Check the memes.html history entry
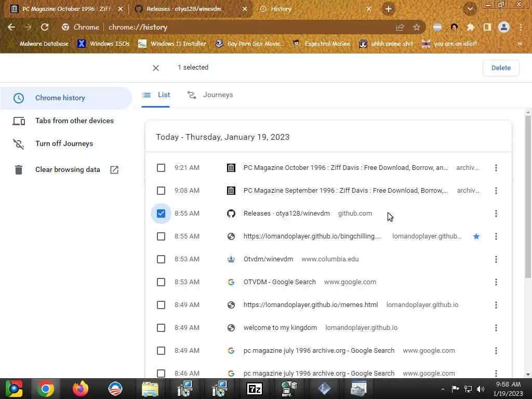The width and height of the screenshot is (532, 399). pyautogui.click(x=161, y=304)
